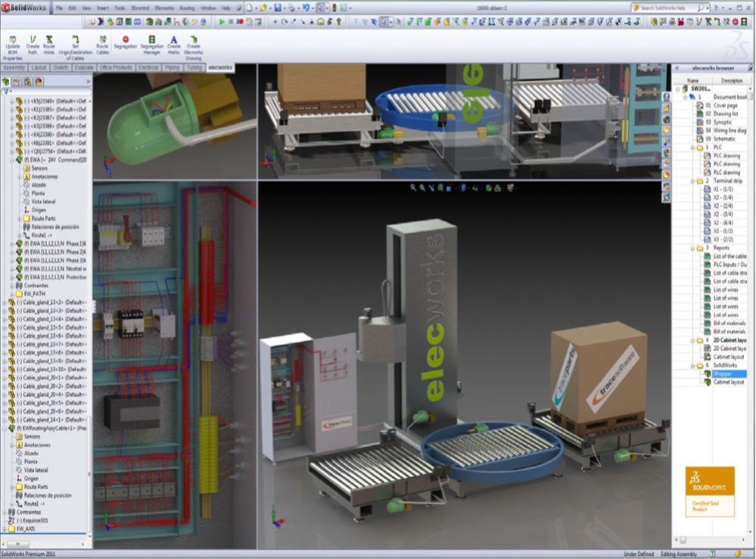Image resolution: width=756 pixels, height=559 pixels.
Task: Click the feature tree horizontal scrollbar
Action: coord(43,544)
